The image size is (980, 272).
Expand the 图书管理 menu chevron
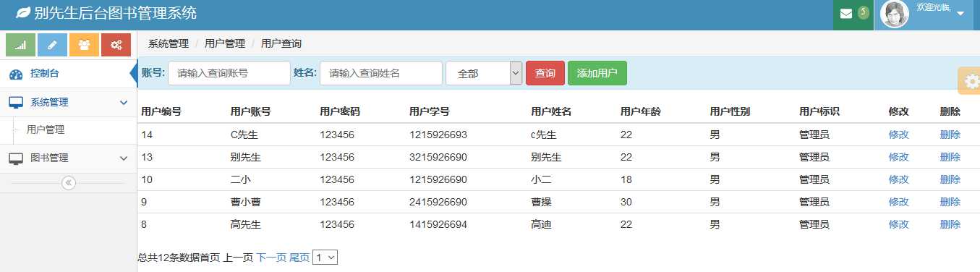point(123,158)
